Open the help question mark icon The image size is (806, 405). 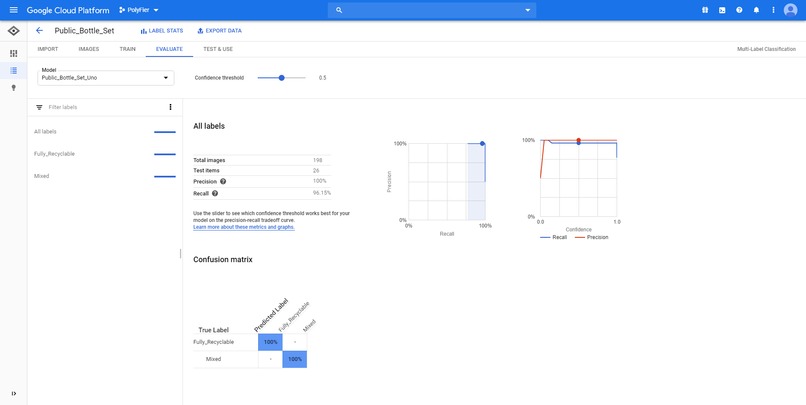[x=739, y=10]
